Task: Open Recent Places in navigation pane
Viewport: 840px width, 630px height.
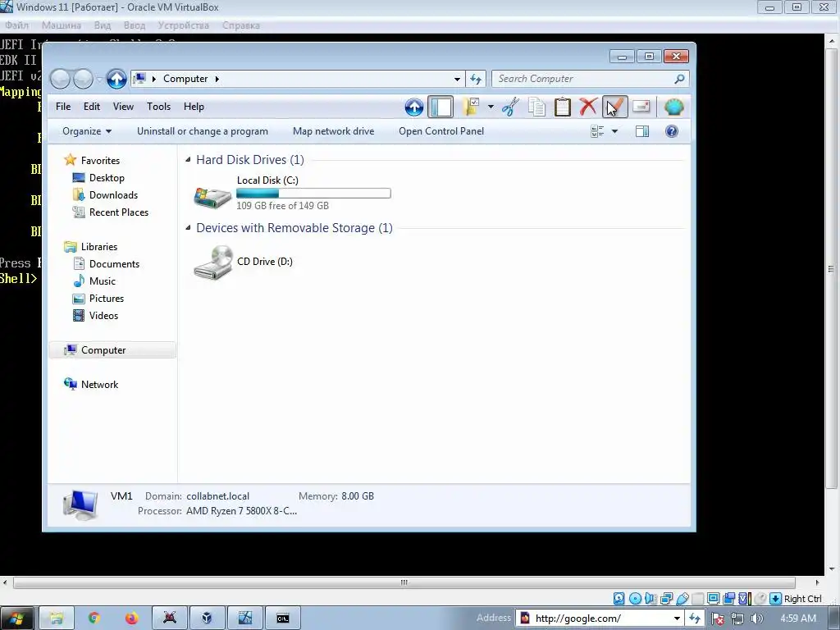Action: 119,212
